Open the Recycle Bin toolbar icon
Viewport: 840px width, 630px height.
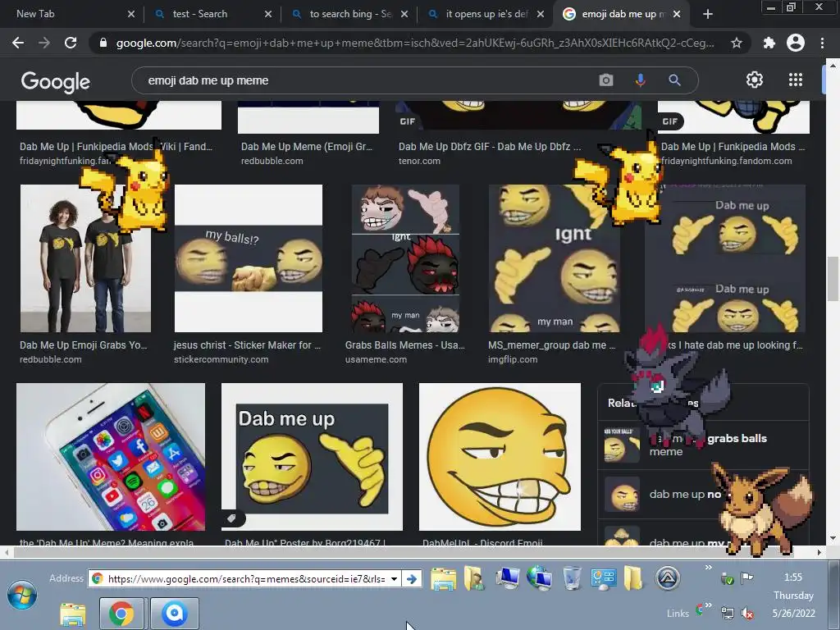(572, 578)
